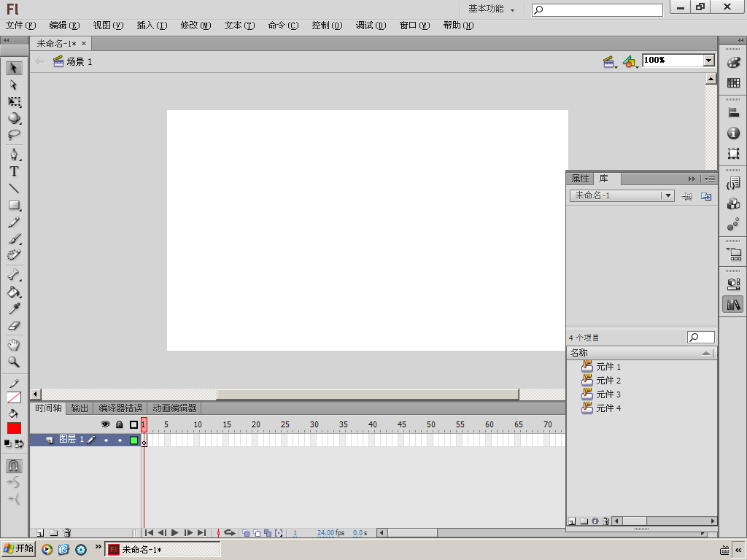Click the 开始 Start button
The image size is (747, 560).
(x=18, y=548)
